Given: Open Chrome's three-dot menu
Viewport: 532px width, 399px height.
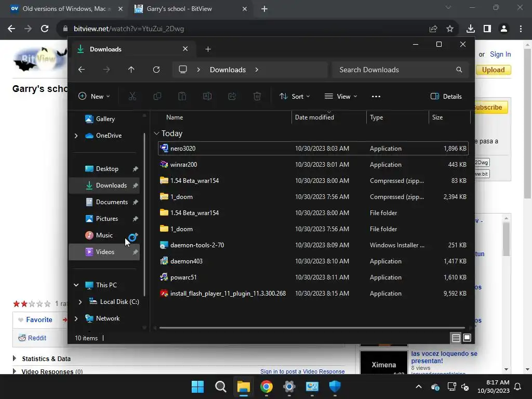Looking at the screenshot, I should coord(521,29).
